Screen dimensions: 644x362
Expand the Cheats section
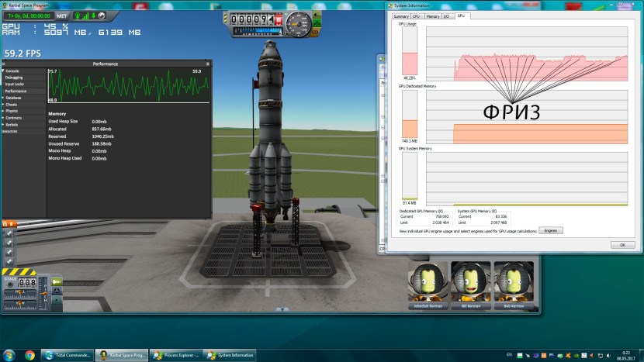[11, 105]
